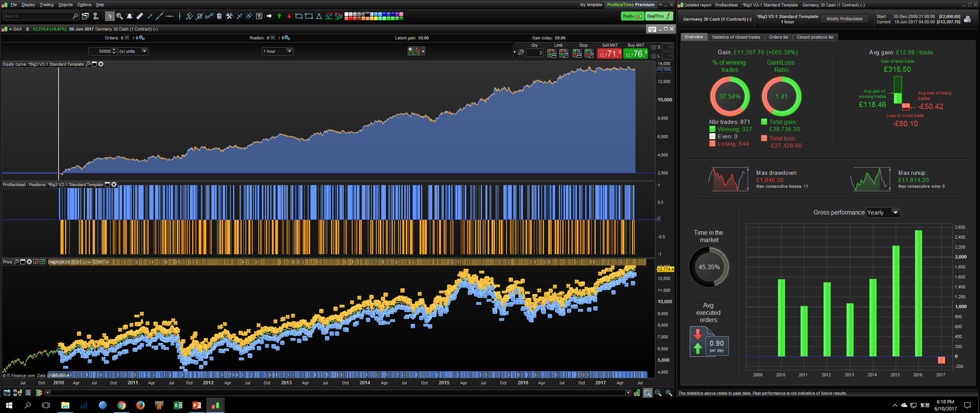Open the Yearly gross performance dropdown
Screen dimensions: 980x413
(x=895, y=213)
